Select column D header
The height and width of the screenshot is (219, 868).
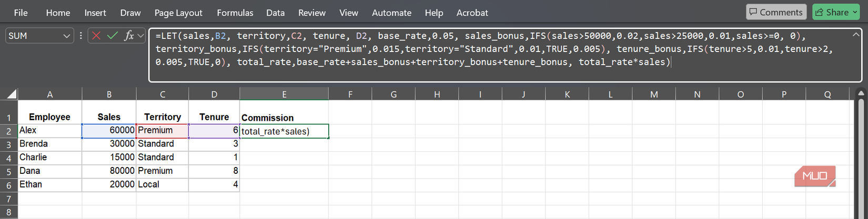214,95
